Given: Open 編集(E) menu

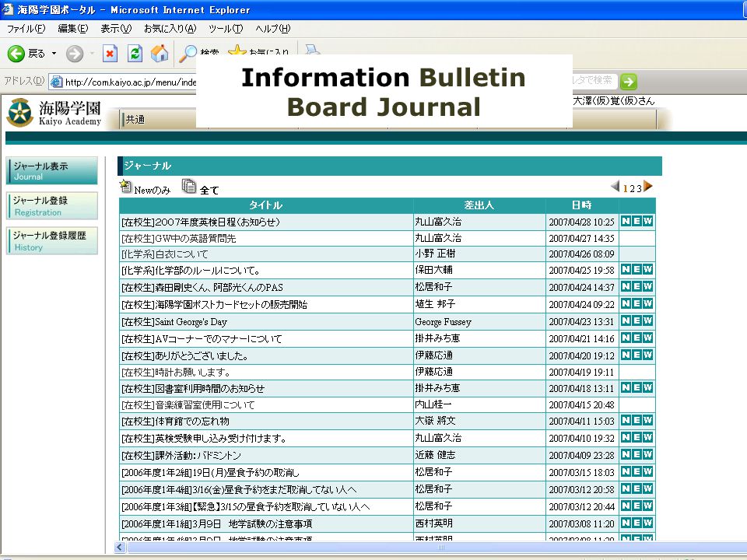Looking at the screenshot, I should [x=73, y=29].
